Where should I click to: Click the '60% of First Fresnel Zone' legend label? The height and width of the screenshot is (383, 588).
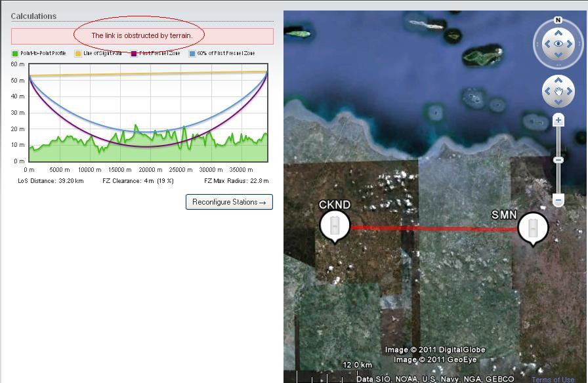coord(226,53)
